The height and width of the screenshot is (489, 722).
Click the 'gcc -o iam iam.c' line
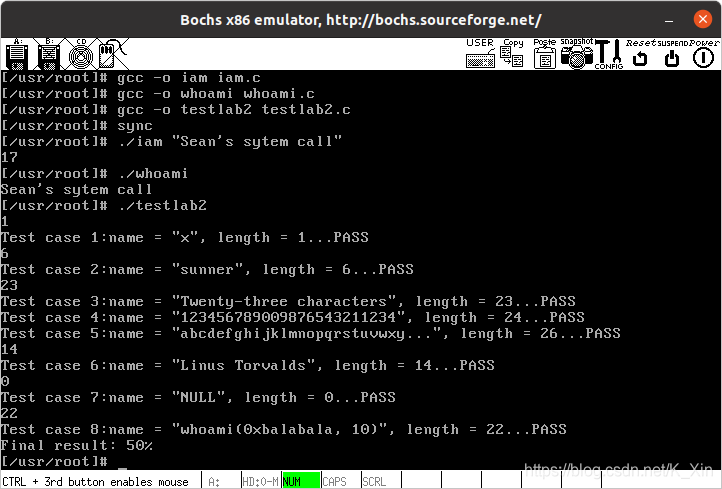point(131,77)
